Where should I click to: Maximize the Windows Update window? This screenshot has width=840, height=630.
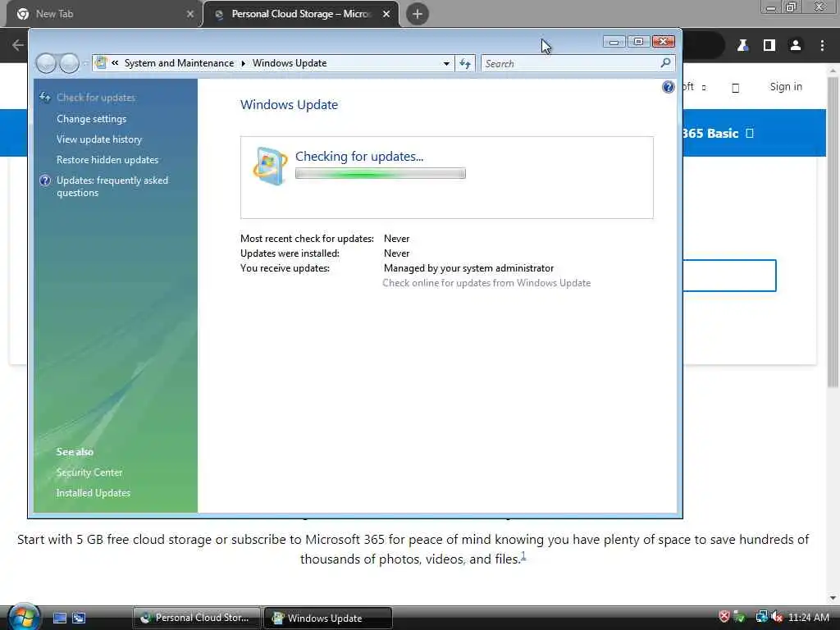pyautogui.click(x=638, y=42)
